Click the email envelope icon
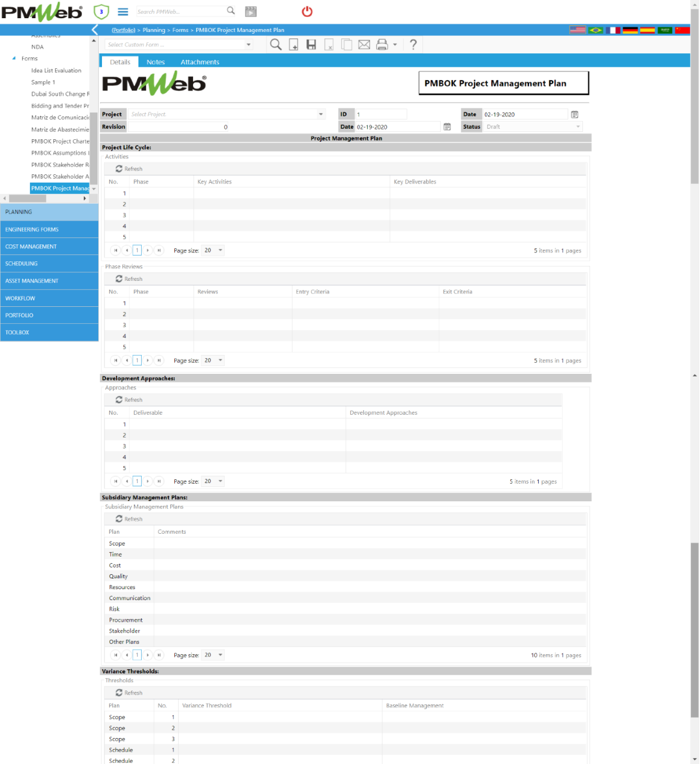This screenshot has width=700, height=764. (364, 45)
